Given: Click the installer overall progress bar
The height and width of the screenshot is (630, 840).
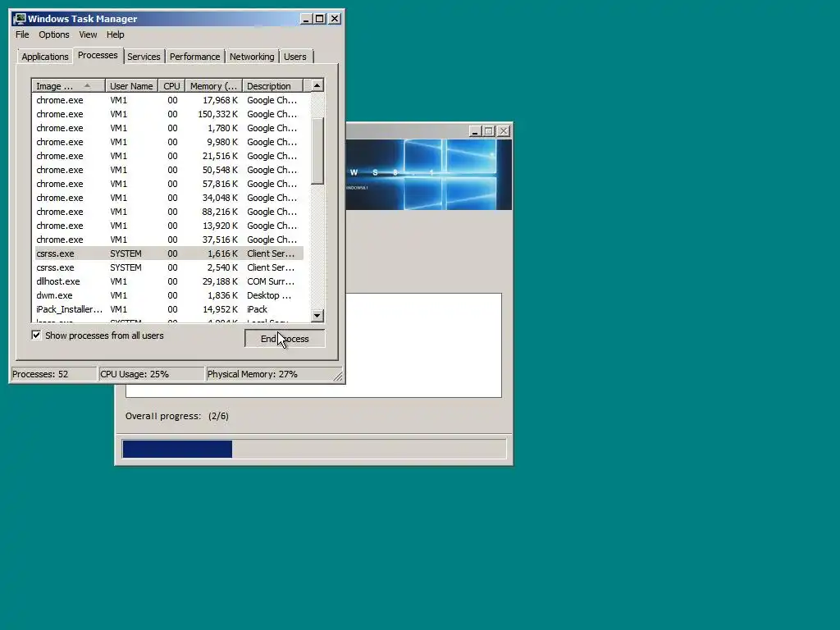Looking at the screenshot, I should (x=314, y=449).
